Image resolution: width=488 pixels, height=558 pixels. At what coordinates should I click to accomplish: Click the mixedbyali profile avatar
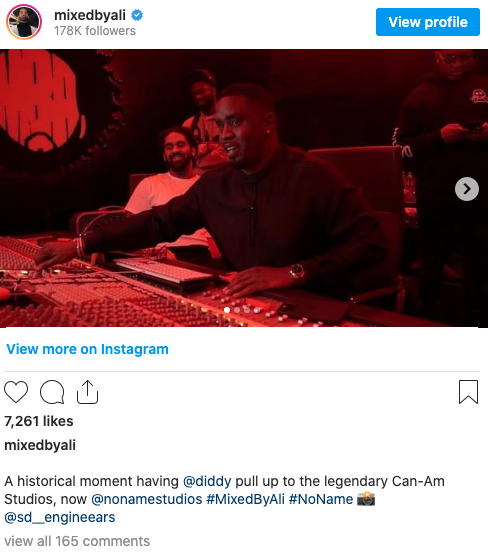click(x=24, y=22)
